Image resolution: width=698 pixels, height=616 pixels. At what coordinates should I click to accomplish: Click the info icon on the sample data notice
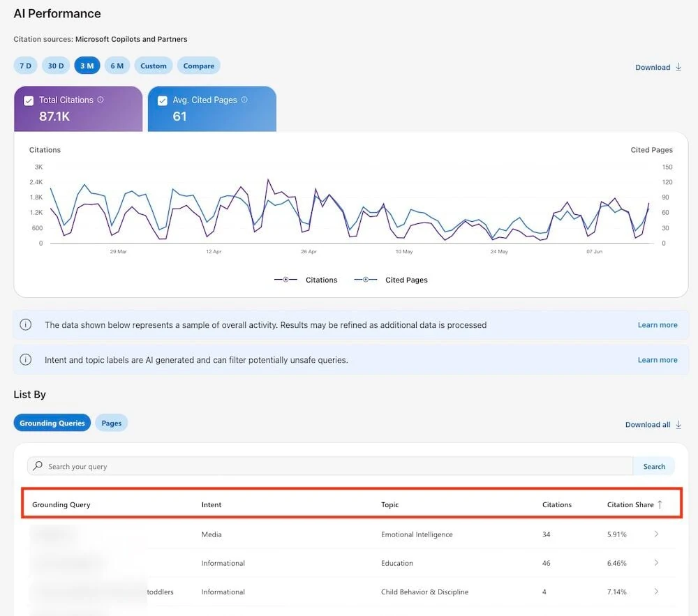click(x=26, y=324)
